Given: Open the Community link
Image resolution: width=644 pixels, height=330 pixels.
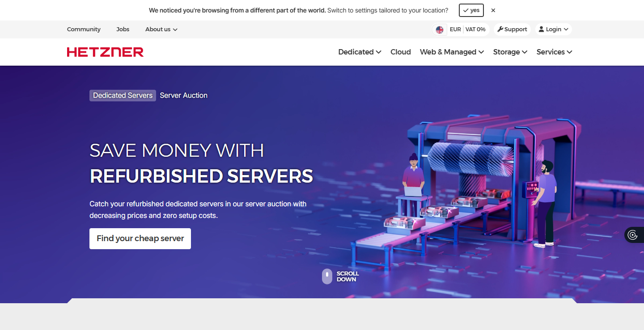Looking at the screenshot, I should [84, 29].
